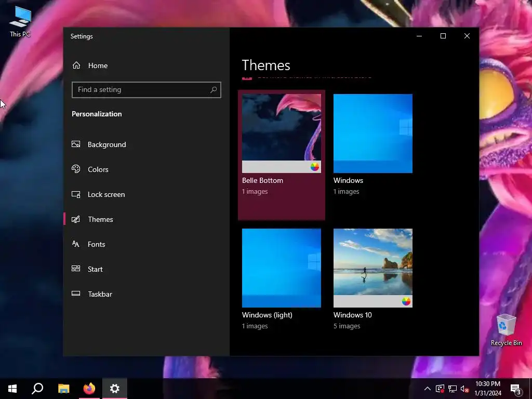Screen dimensions: 532x399
Task: Click the Belle Bottom theme name
Action: 262,180
